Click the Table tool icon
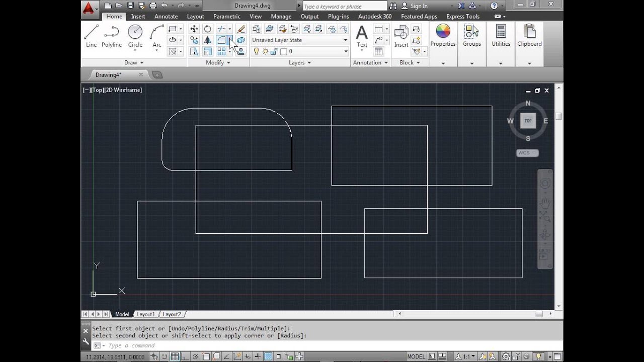This screenshot has height=362, width=644. coord(378,51)
